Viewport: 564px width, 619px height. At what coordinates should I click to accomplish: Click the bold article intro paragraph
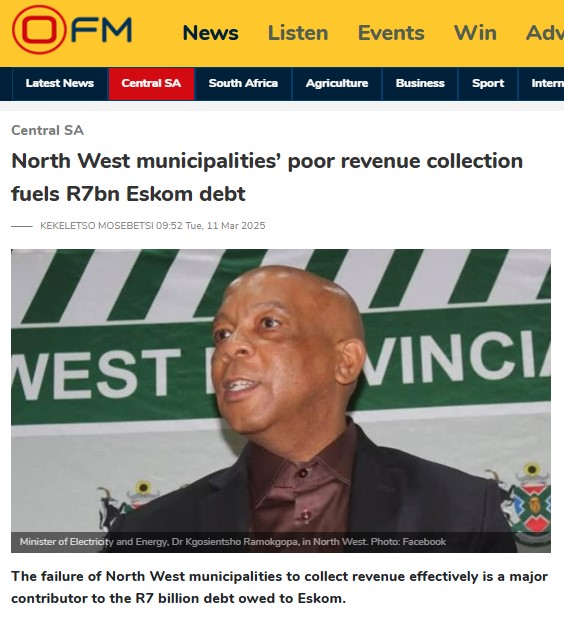click(x=279, y=587)
